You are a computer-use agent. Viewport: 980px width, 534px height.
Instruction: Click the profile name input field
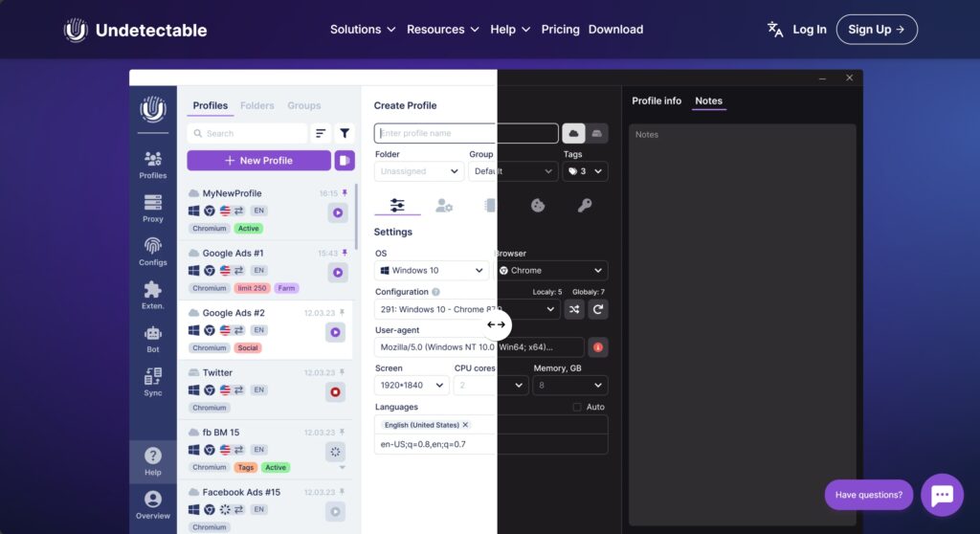click(466, 133)
